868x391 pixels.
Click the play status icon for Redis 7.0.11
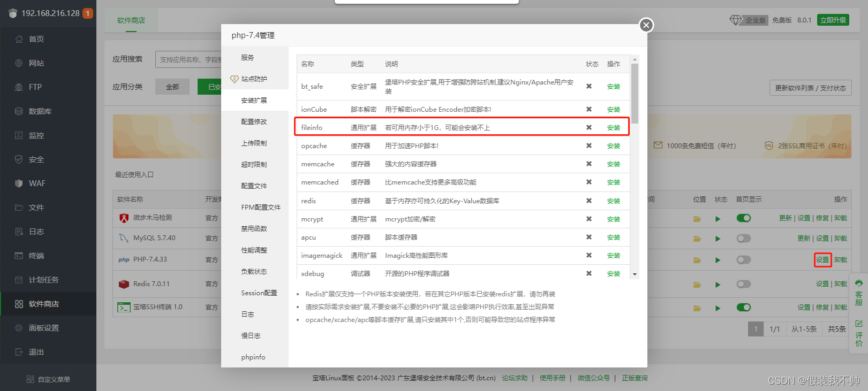tap(718, 285)
